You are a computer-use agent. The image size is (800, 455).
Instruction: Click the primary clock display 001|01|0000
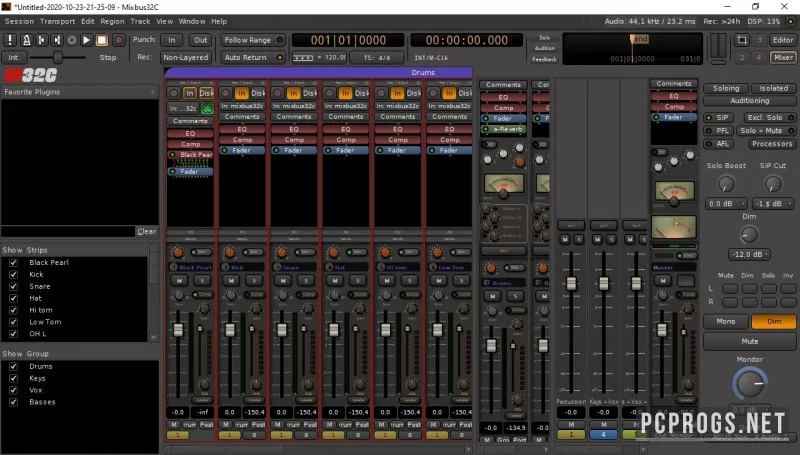pyautogui.click(x=348, y=40)
